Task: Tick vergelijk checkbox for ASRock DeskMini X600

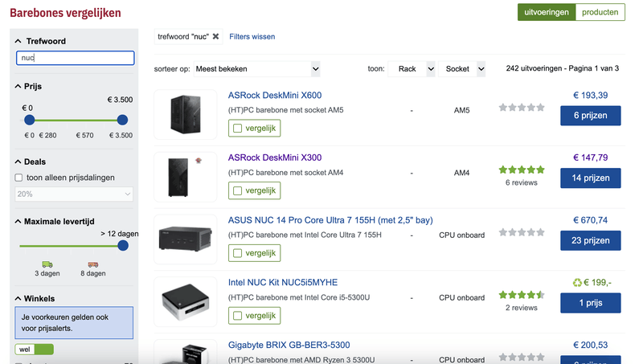Action: point(237,128)
